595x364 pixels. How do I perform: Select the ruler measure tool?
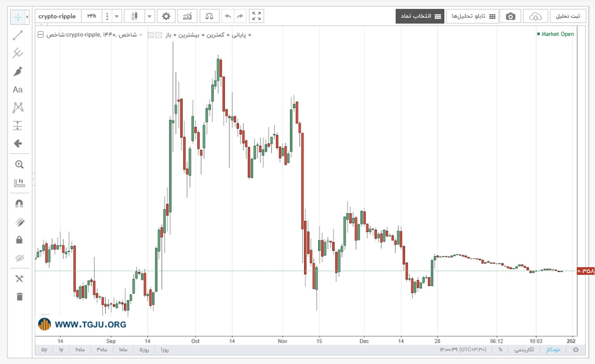pyautogui.click(x=19, y=183)
